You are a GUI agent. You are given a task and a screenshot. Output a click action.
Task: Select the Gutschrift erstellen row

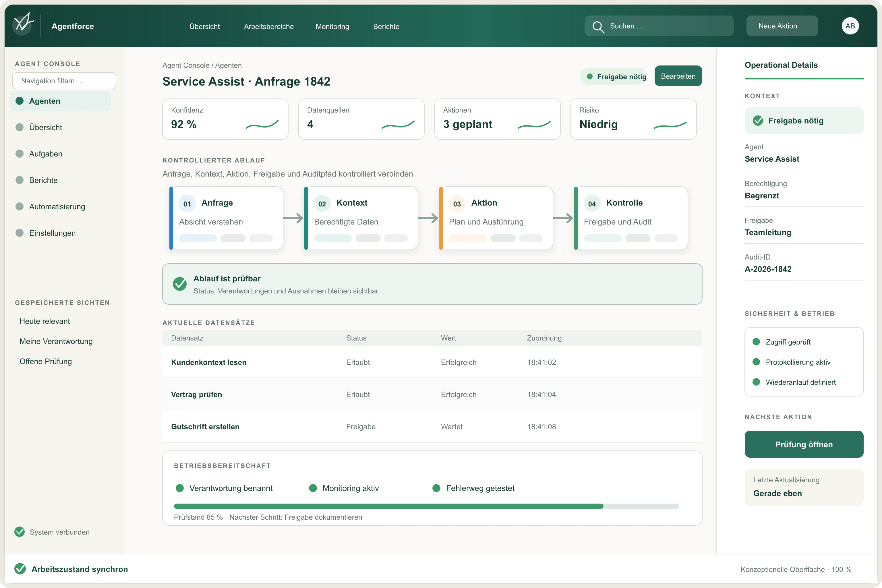pos(432,426)
